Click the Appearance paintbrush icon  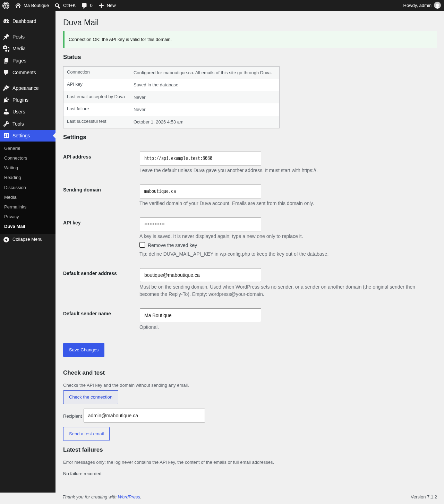tap(6, 88)
